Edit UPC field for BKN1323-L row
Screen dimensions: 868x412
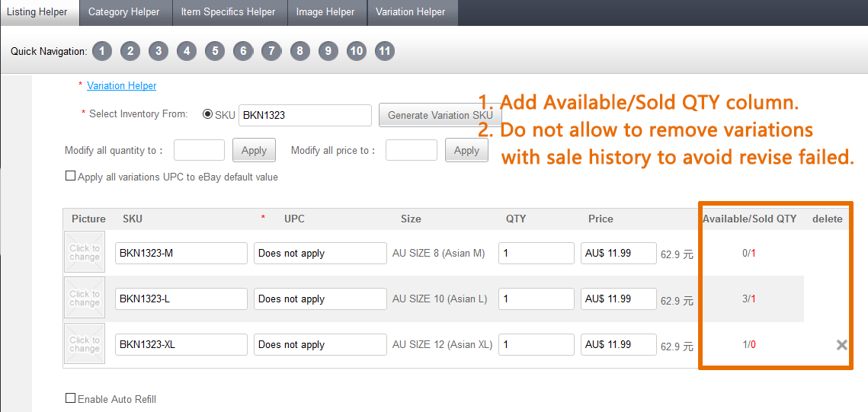321,299
